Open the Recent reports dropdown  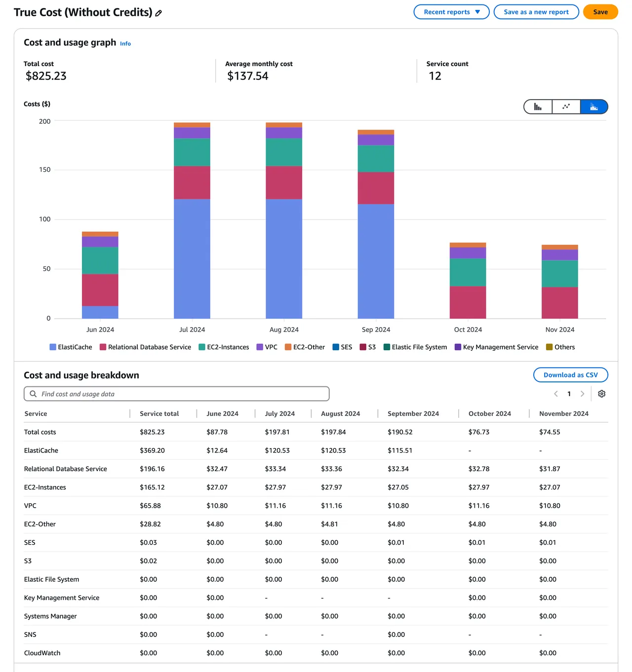coord(451,12)
